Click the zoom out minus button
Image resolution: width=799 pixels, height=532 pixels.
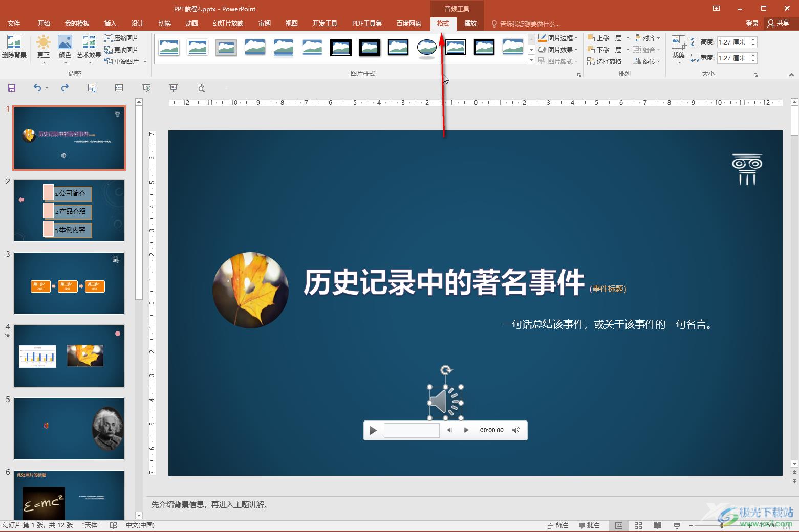690,525
